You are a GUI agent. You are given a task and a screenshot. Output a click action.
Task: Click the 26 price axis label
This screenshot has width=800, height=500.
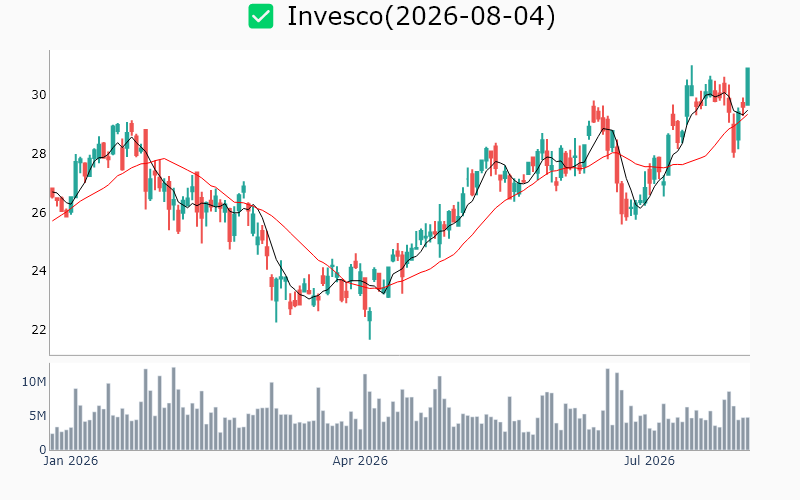coord(39,212)
